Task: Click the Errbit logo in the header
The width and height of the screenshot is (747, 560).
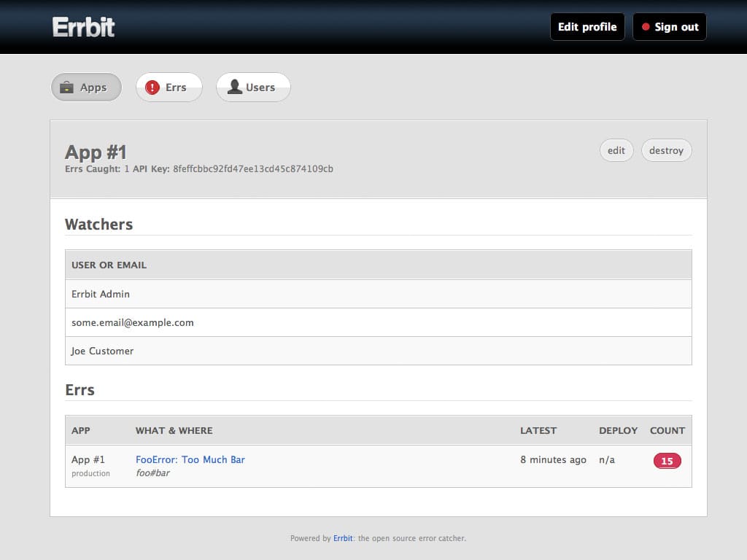Action: (84, 27)
